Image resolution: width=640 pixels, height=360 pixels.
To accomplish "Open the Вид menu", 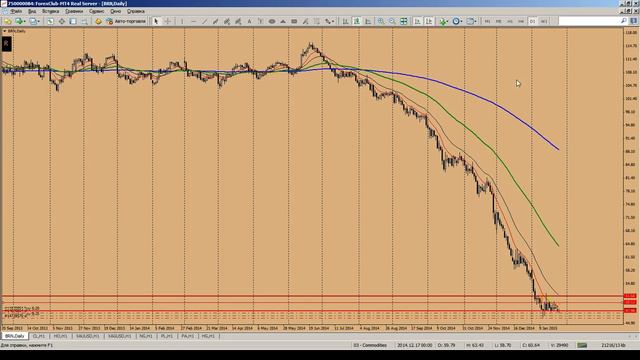I will tap(32, 11).
